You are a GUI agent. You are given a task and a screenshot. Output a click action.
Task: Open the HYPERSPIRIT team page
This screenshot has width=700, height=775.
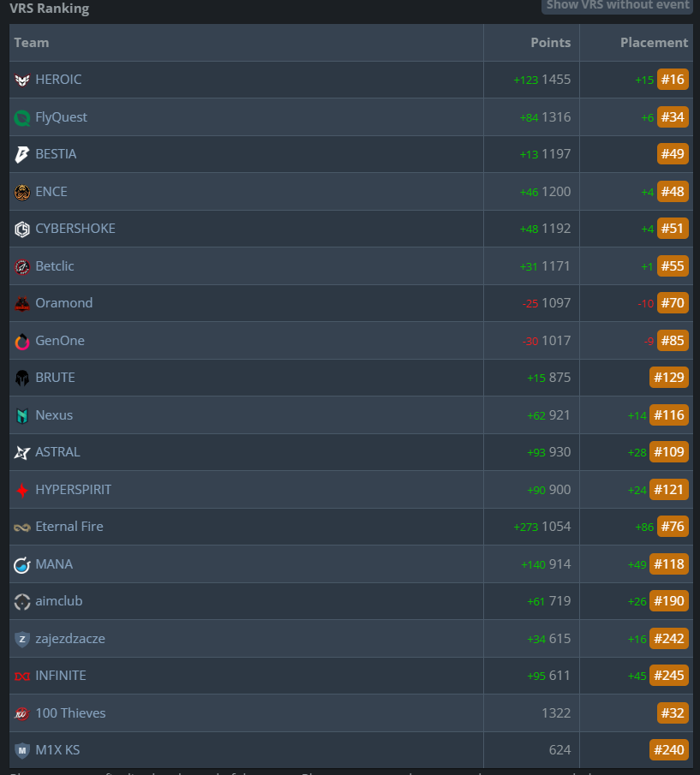point(73,490)
